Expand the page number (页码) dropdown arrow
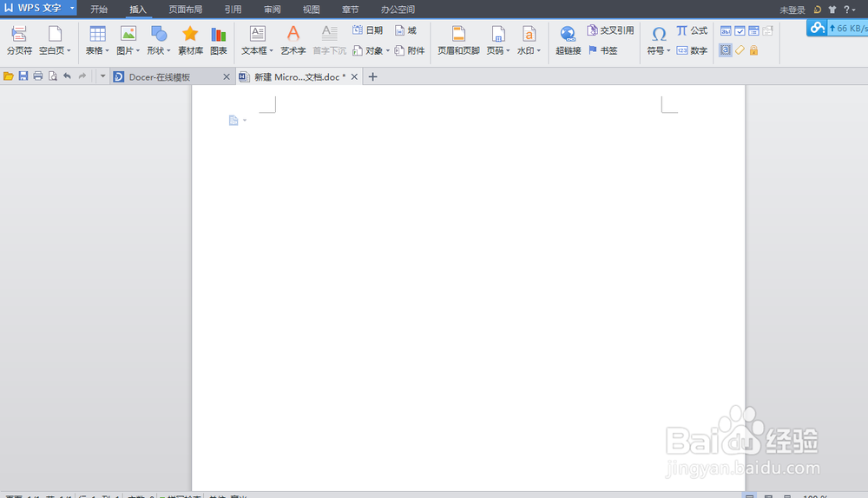This screenshot has height=498, width=868. tap(508, 51)
